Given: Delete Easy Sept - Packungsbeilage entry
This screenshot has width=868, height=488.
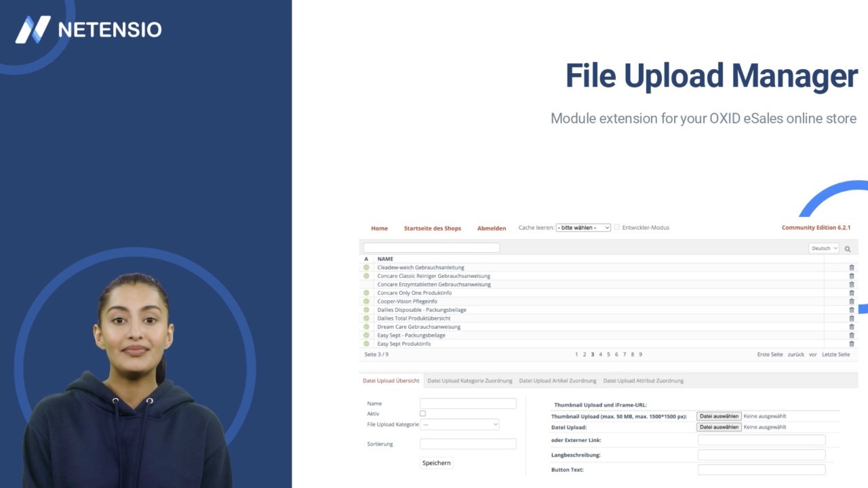Looking at the screenshot, I should (x=852, y=335).
